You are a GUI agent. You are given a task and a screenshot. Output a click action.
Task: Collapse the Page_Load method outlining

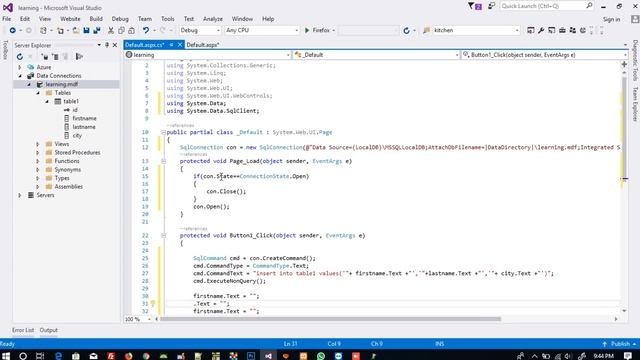[163, 161]
